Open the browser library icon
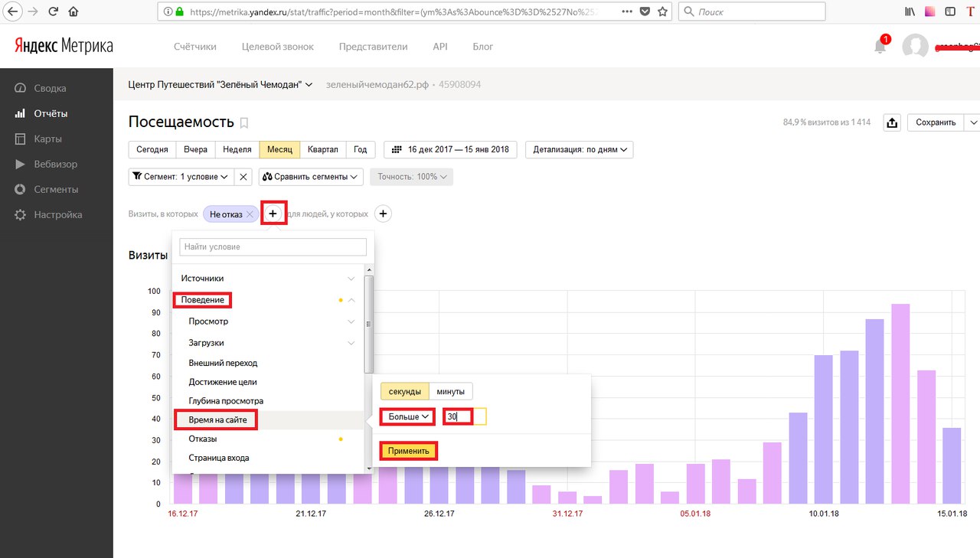Viewport: 980px width, 558px height. [x=911, y=11]
